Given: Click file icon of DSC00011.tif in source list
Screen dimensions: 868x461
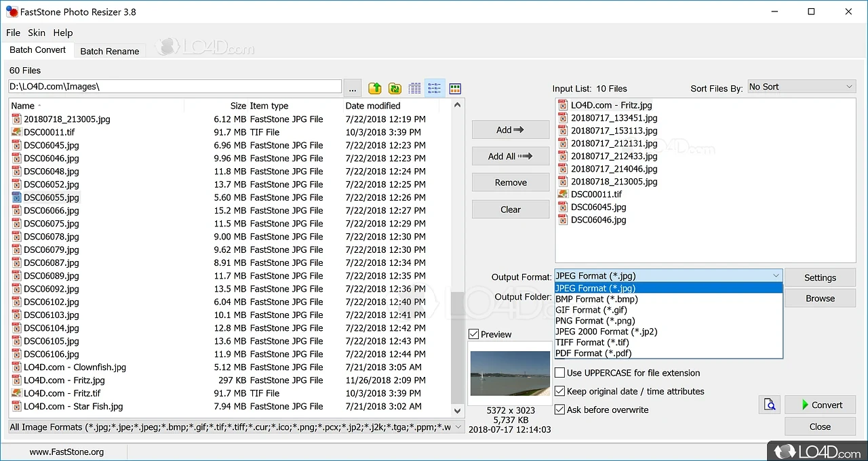Looking at the screenshot, I should pyautogui.click(x=17, y=132).
